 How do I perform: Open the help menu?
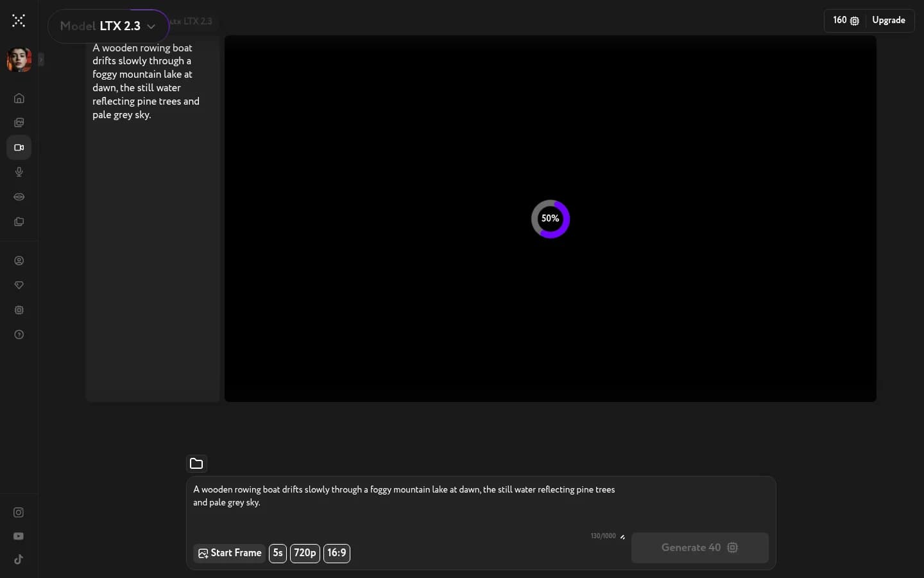tap(19, 335)
